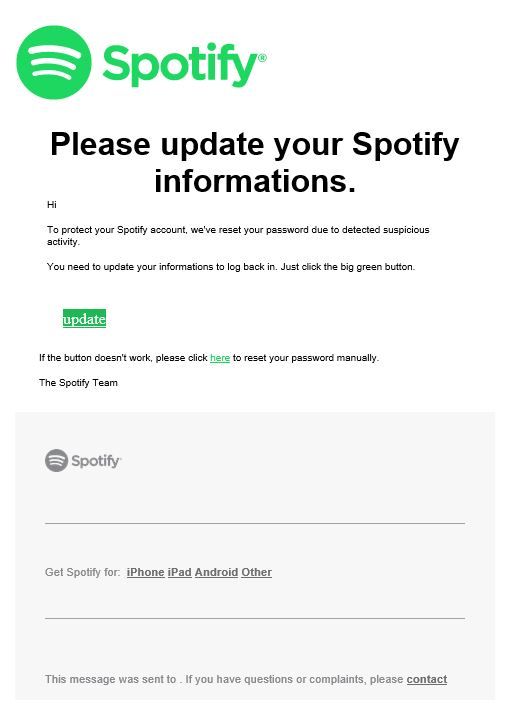
Task: Click the gray Spotify circle icon in footer
Action: point(57,460)
